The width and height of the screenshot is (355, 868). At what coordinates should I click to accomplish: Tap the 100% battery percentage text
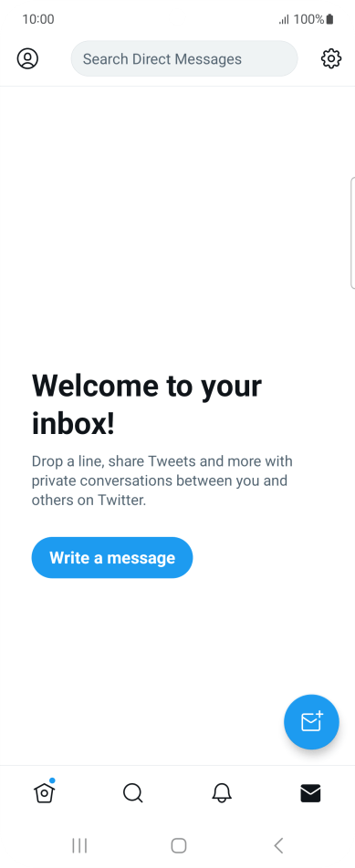pos(309,19)
